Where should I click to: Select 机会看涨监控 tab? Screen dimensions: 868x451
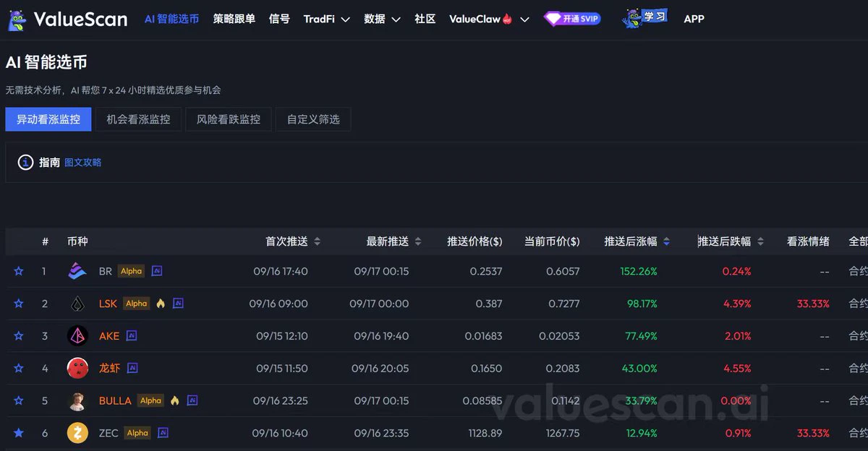(x=138, y=119)
